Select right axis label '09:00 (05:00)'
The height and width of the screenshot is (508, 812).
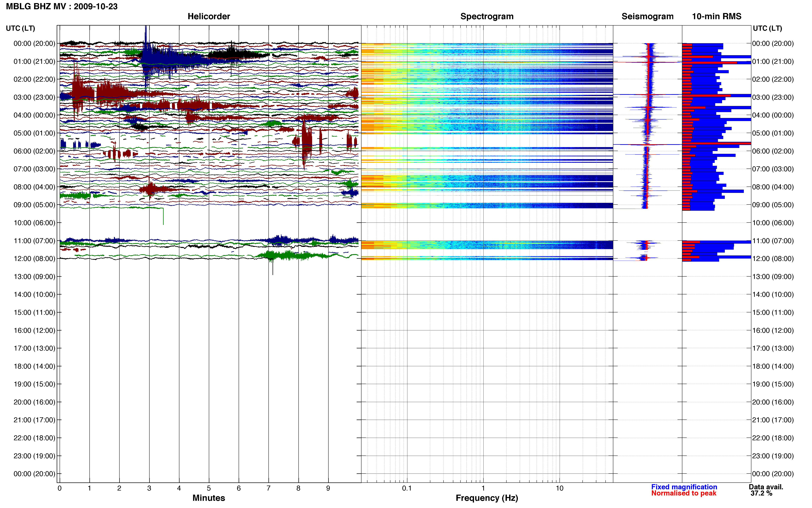coord(773,205)
